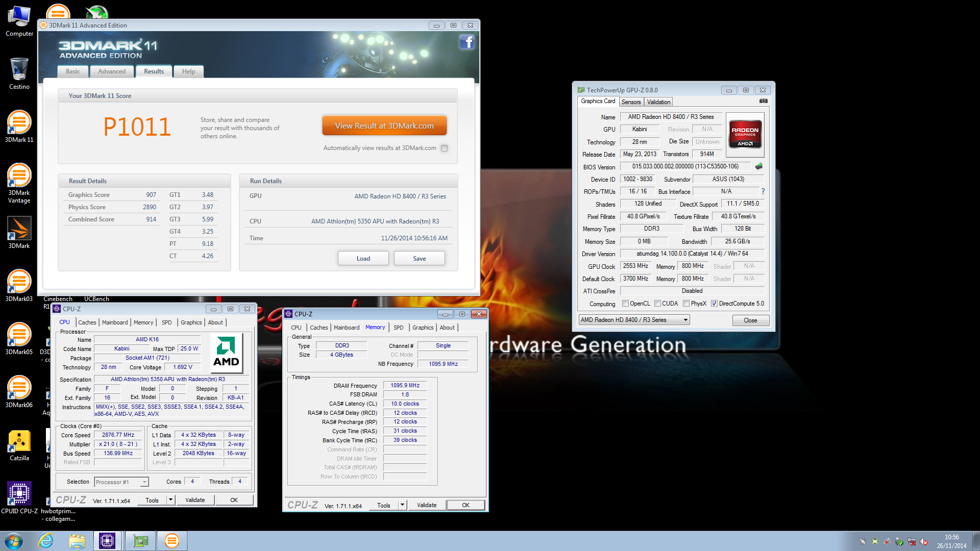Switch to CPU-Z taskbar button

(x=107, y=541)
